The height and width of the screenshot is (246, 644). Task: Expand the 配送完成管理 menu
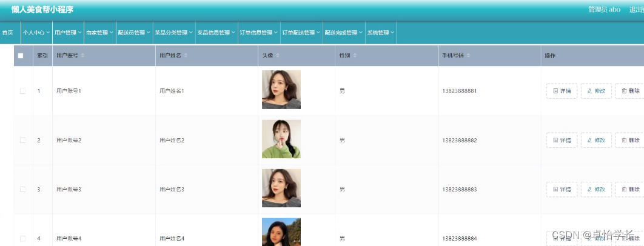pos(344,33)
